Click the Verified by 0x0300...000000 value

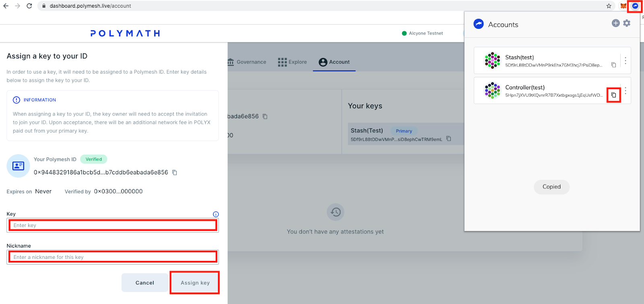(118, 192)
